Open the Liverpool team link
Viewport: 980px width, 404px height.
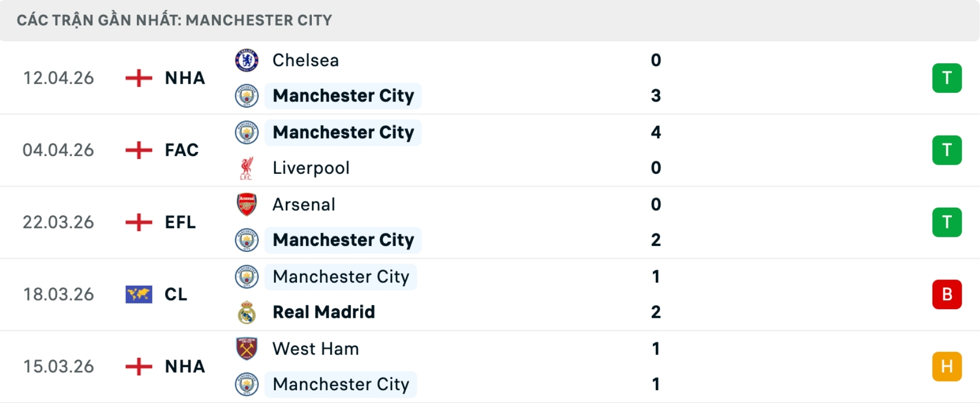[311, 168]
